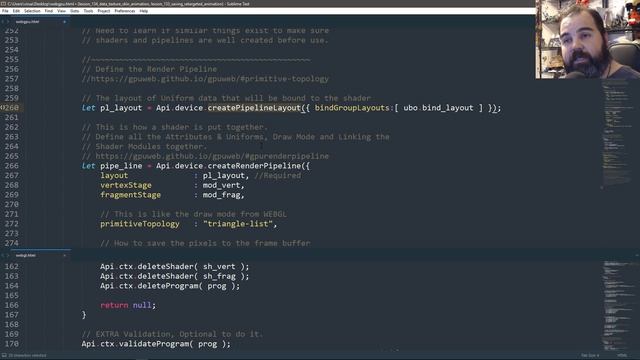Click the Sublime Text title bar icon
Image resolution: width=640 pixels, height=360 pixels.
tap(3, 4)
